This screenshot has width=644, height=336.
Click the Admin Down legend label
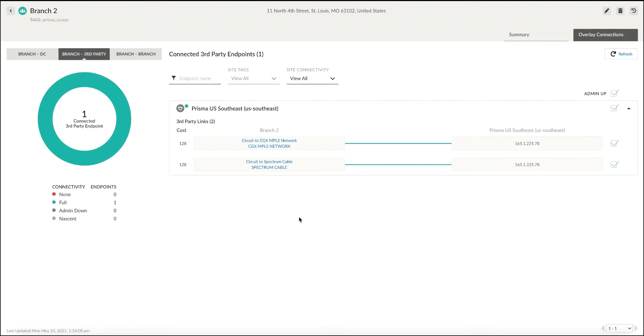[73, 210]
